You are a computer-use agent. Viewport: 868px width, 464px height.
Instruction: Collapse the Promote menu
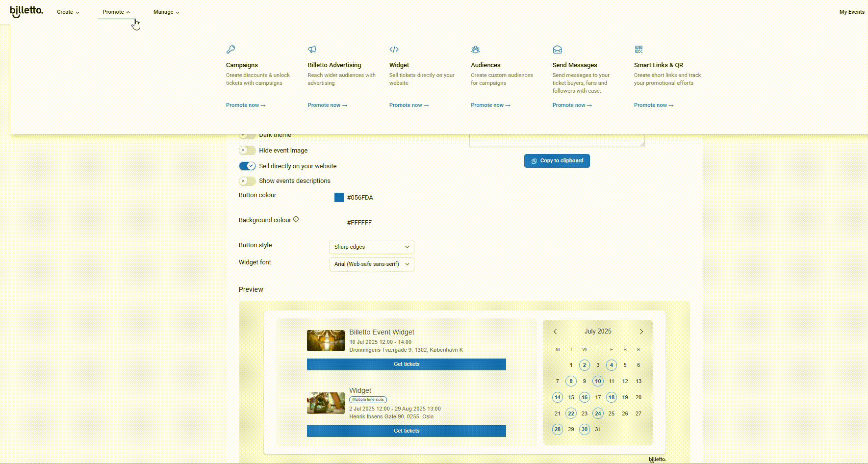click(116, 12)
